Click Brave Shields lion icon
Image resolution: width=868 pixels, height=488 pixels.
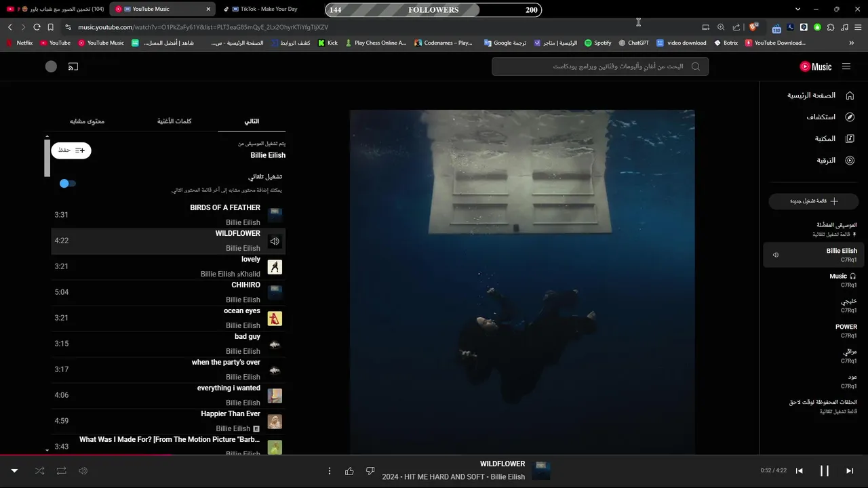(753, 27)
